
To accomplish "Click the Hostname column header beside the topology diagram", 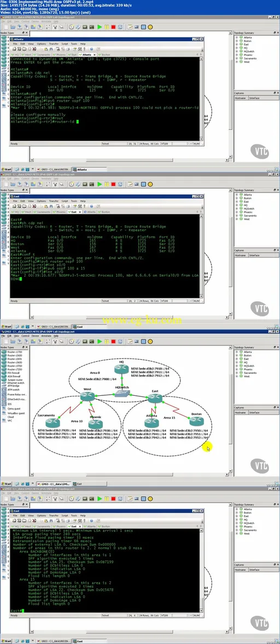I will [x=241, y=412].
